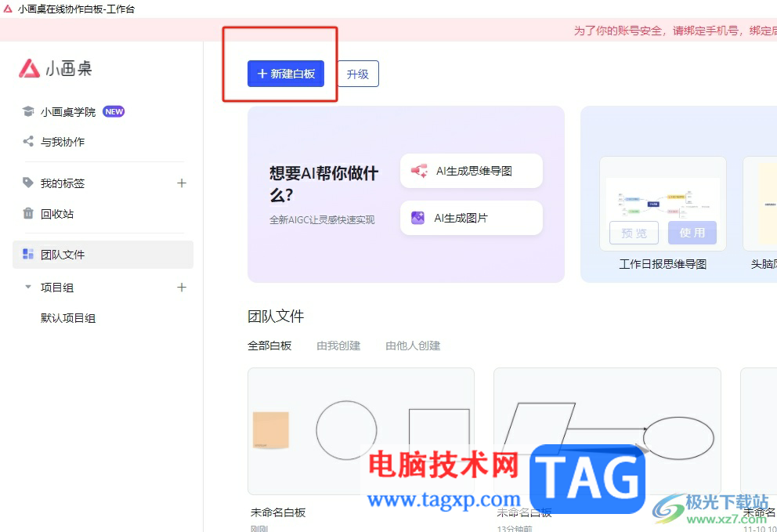The width and height of the screenshot is (777, 532).
Task: Click the NEW badge beside 小画桌学院
Action: click(114, 111)
